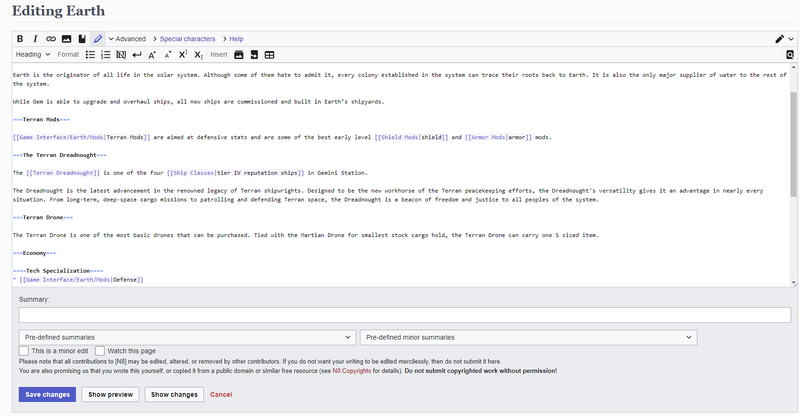Expand the Special characters section

click(184, 39)
